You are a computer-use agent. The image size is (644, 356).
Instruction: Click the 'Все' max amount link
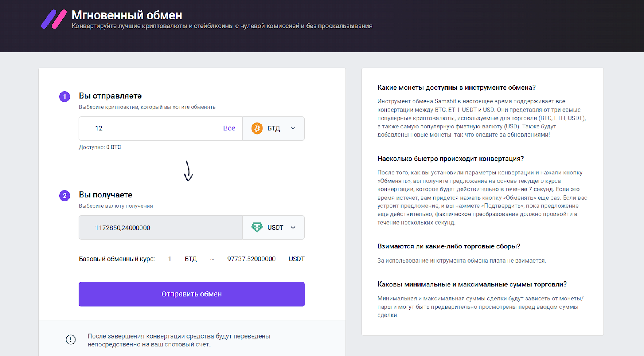pyautogui.click(x=229, y=128)
